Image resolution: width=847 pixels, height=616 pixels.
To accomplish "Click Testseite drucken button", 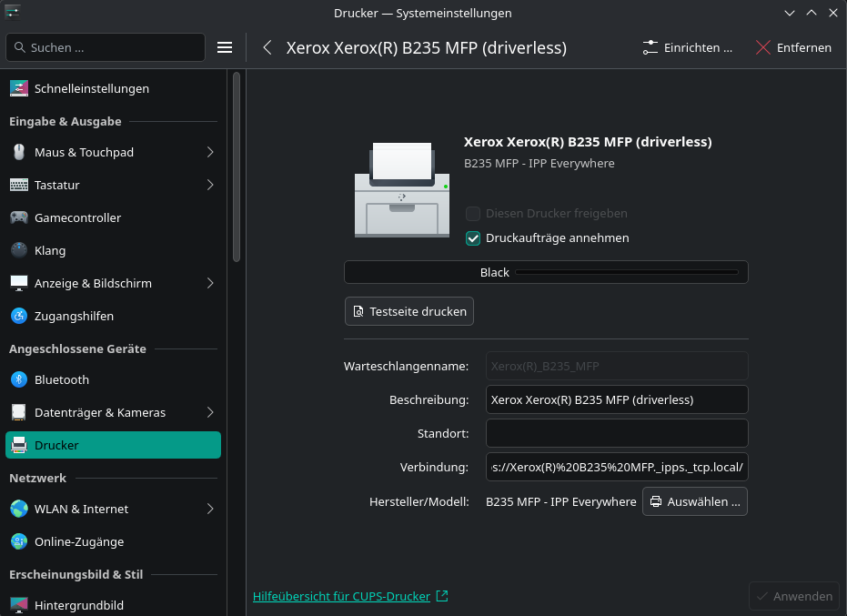I will (409, 311).
